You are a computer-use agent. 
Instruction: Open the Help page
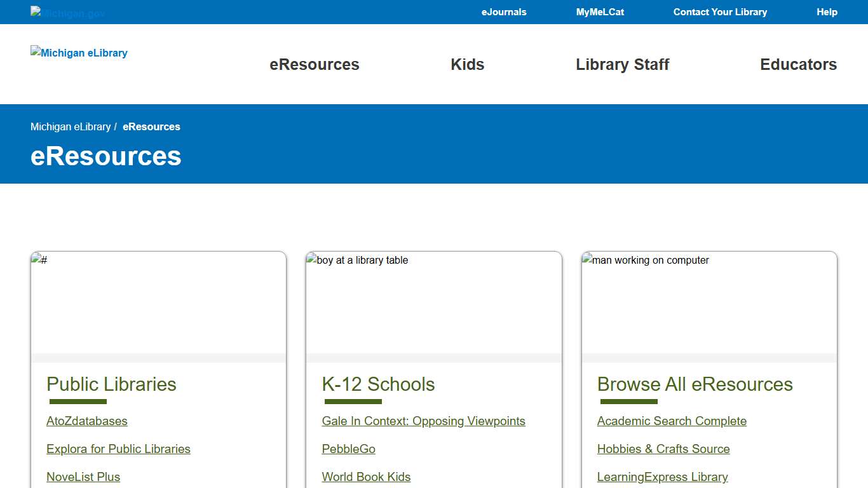tap(827, 12)
